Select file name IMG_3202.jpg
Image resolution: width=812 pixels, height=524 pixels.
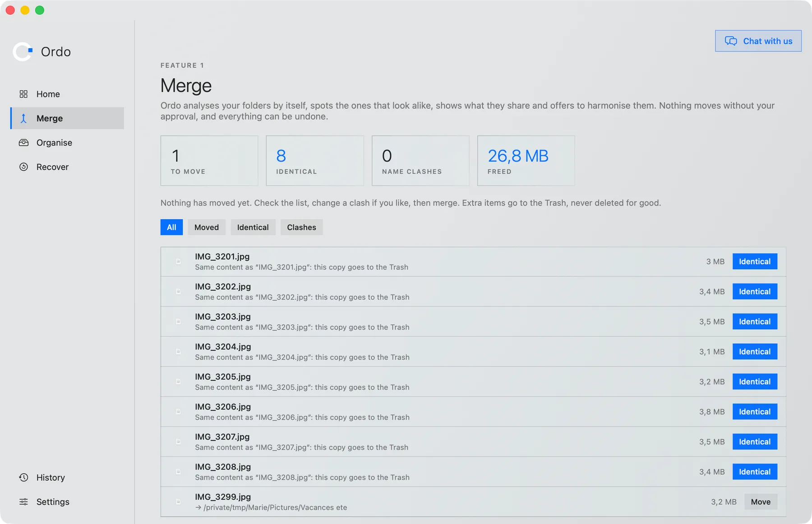tap(223, 286)
